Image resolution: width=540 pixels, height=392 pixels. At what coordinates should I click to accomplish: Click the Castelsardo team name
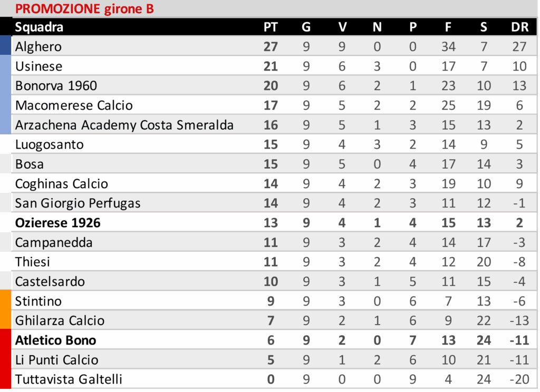pos(50,281)
